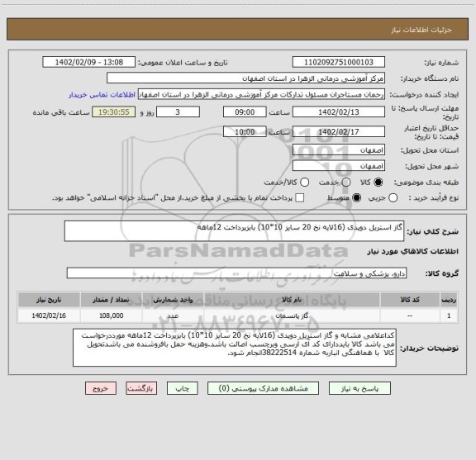The image size is (476, 460).
Task: Click the شرح کلی نیاز description box
Action: pos(234,231)
